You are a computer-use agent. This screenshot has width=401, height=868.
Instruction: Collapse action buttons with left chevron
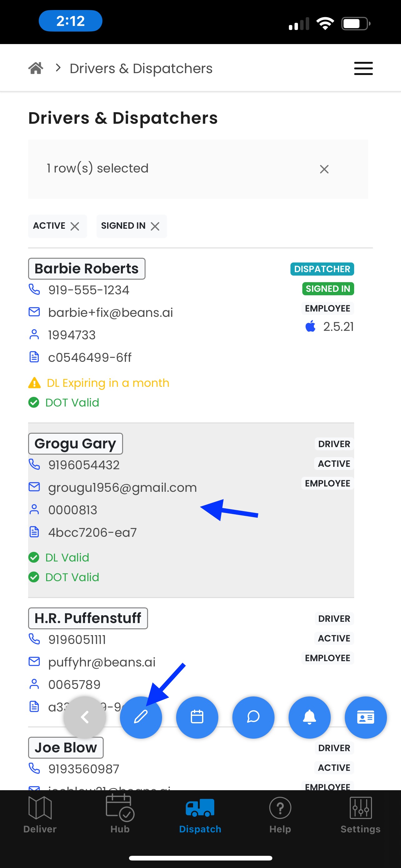[85, 717]
